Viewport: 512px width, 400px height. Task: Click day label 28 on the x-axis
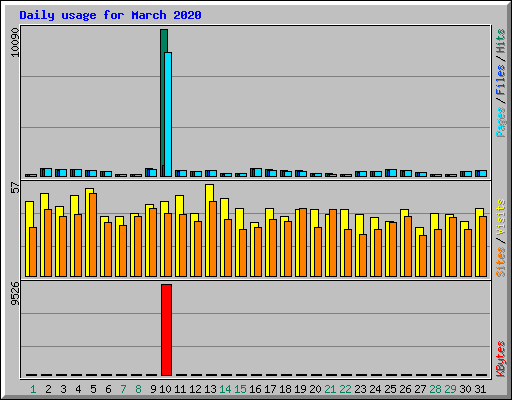click(435, 389)
